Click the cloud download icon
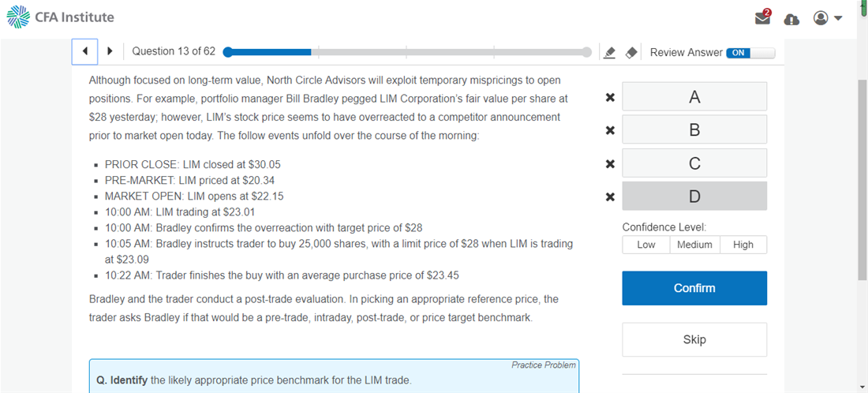Screen dimensions: 868x393 click(x=791, y=18)
